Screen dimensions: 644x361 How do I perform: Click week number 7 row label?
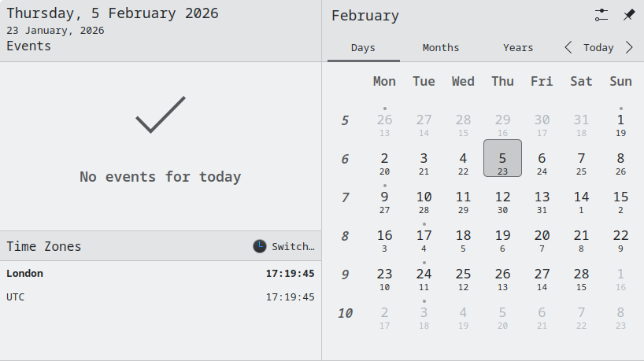345,197
